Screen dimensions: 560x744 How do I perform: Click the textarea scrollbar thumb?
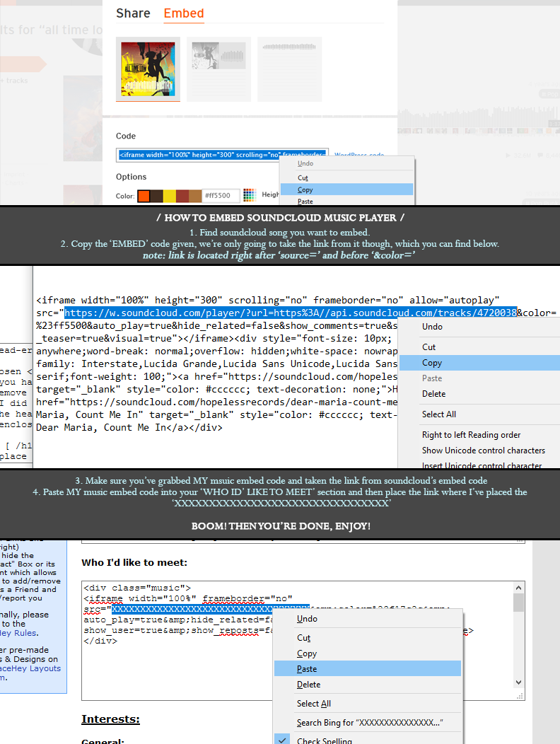pos(519,603)
